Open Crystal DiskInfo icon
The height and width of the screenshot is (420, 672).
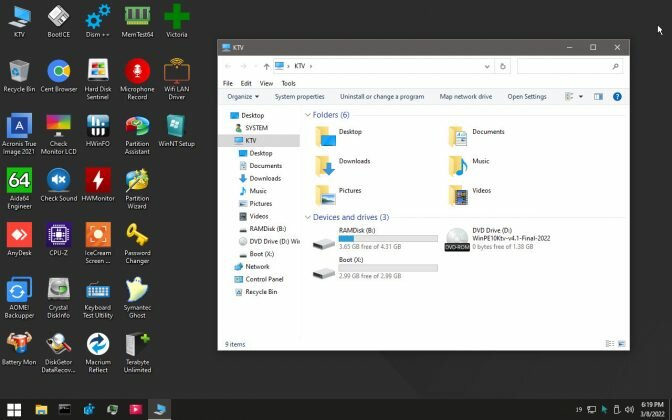[x=59, y=298]
